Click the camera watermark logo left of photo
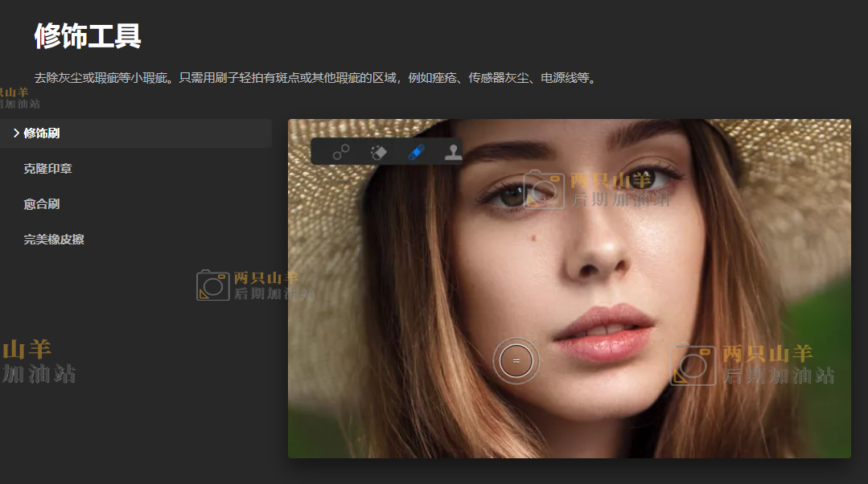The image size is (868, 484). (x=213, y=285)
